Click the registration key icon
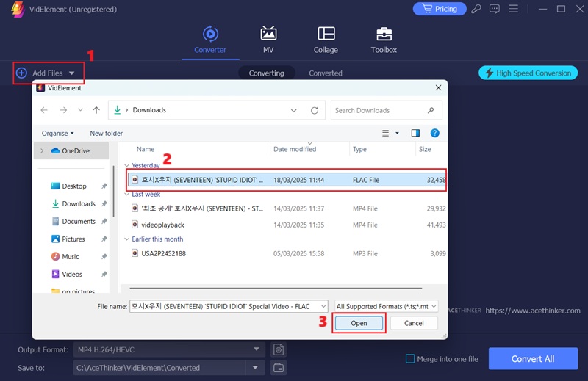The height and width of the screenshot is (381, 588). tap(476, 9)
